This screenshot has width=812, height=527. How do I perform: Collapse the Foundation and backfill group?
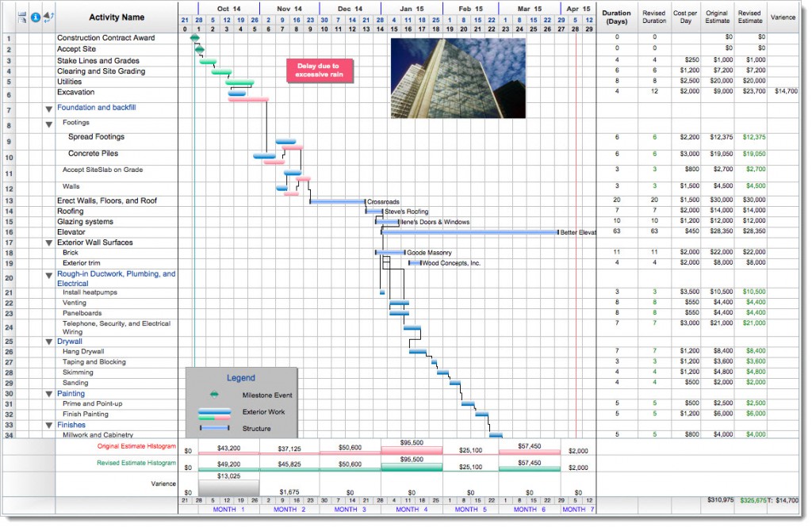(x=48, y=109)
